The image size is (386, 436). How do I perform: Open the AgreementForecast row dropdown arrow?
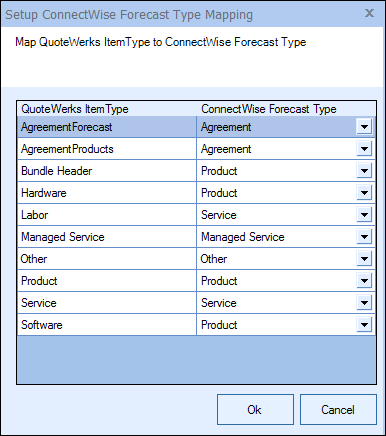(x=364, y=127)
